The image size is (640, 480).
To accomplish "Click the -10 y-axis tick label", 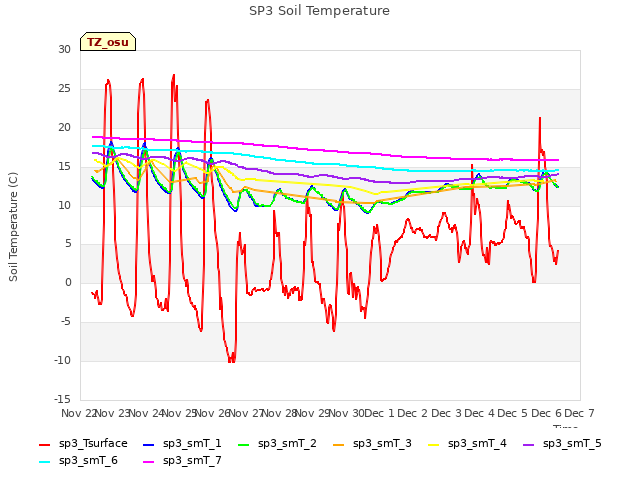I will tap(62, 360).
